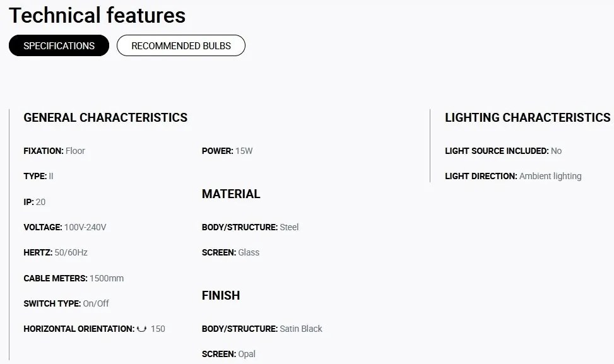The height and width of the screenshot is (364, 614).
Task: Click the Lighting Characteristics heading
Action: (x=528, y=117)
